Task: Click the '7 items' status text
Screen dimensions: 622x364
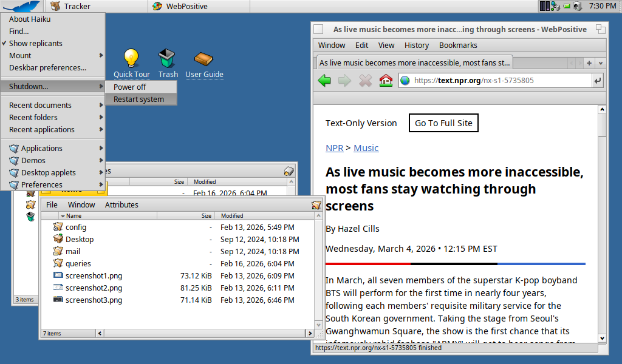Action: tap(52, 334)
